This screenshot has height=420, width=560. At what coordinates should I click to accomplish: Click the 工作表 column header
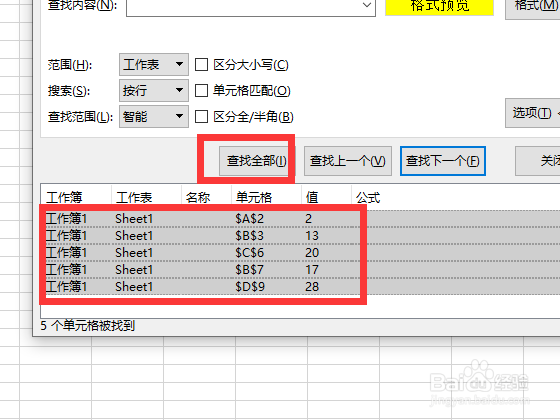pos(146,197)
